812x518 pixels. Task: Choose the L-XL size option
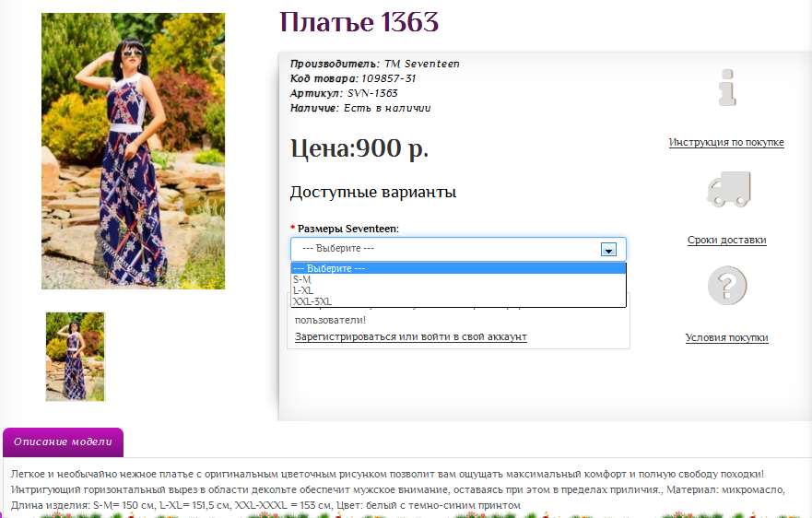click(458, 290)
